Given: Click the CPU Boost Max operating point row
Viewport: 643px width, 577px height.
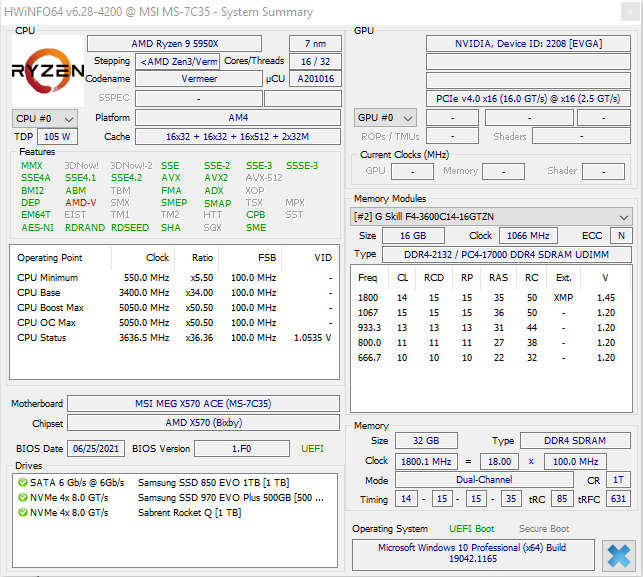Looking at the screenshot, I should (174, 308).
